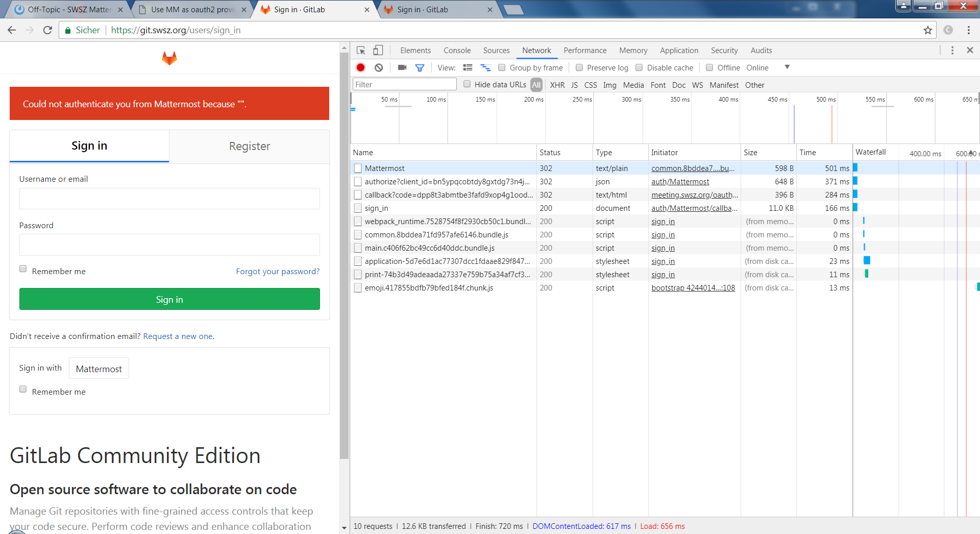
Task: Filter requests by JS type
Action: [x=574, y=85]
